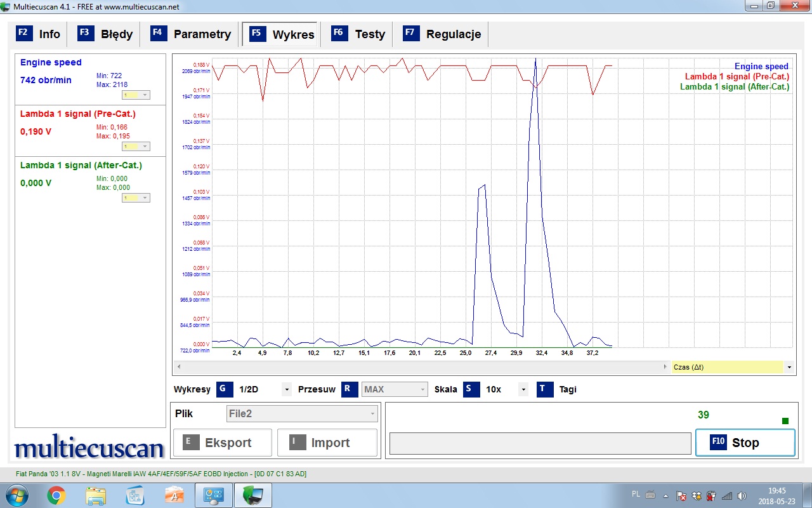Select the F7 Regulacje tab

coord(442,34)
